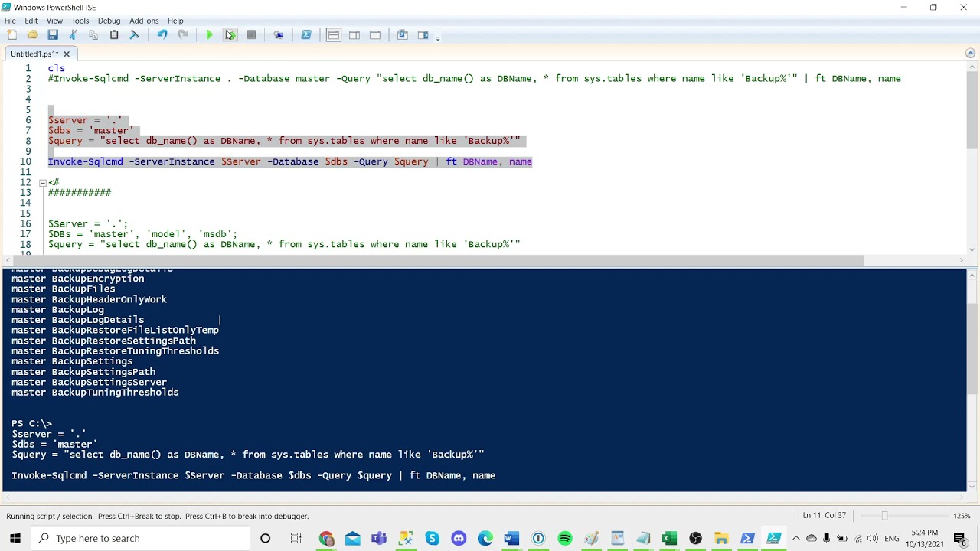Image resolution: width=980 pixels, height=551 pixels.
Task: Click the 'Type here to search' box
Action: pos(141,538)
